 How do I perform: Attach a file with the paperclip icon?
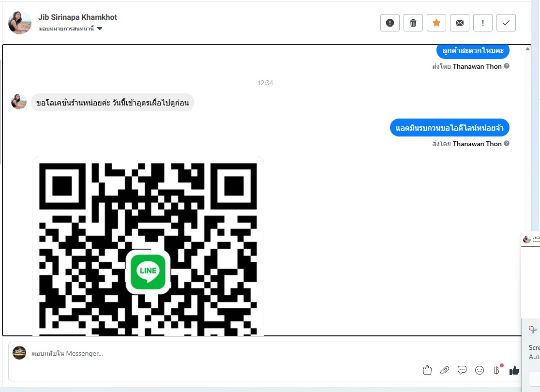[x=445, y=370]
